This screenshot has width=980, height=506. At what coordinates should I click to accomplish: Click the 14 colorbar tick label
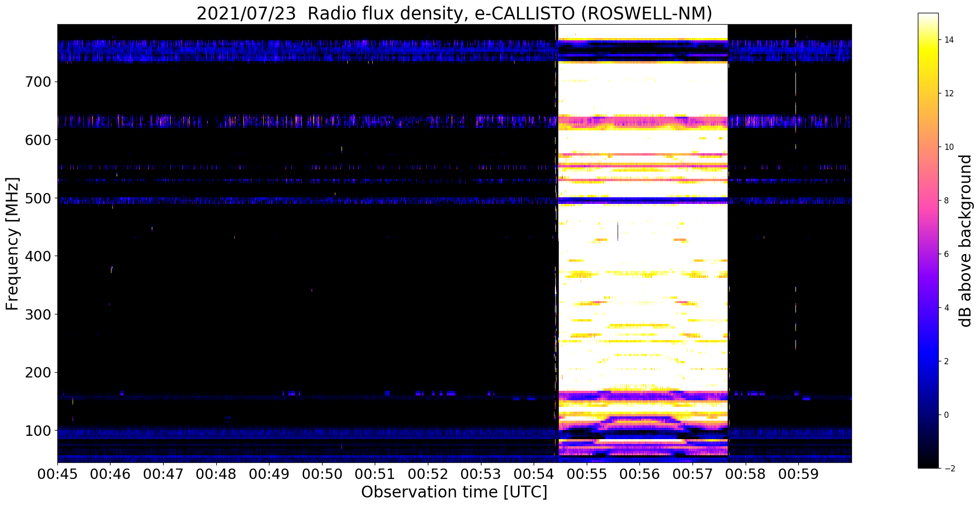click(x=949, y=40)
